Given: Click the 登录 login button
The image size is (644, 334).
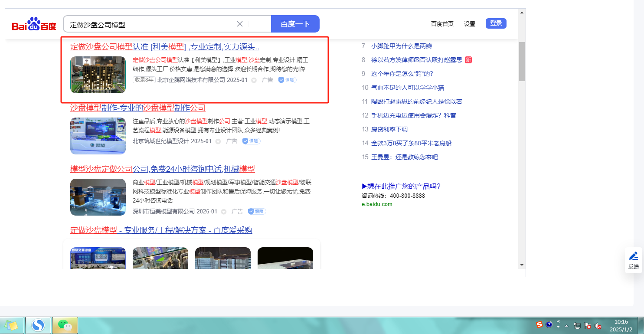Looking at the screenshot, I should [496, 23].
